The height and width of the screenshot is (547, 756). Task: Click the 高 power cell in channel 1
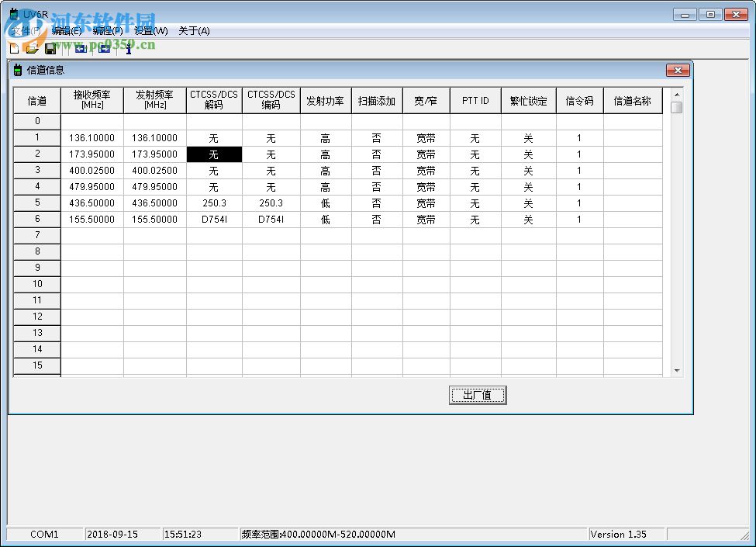point(326,138)
